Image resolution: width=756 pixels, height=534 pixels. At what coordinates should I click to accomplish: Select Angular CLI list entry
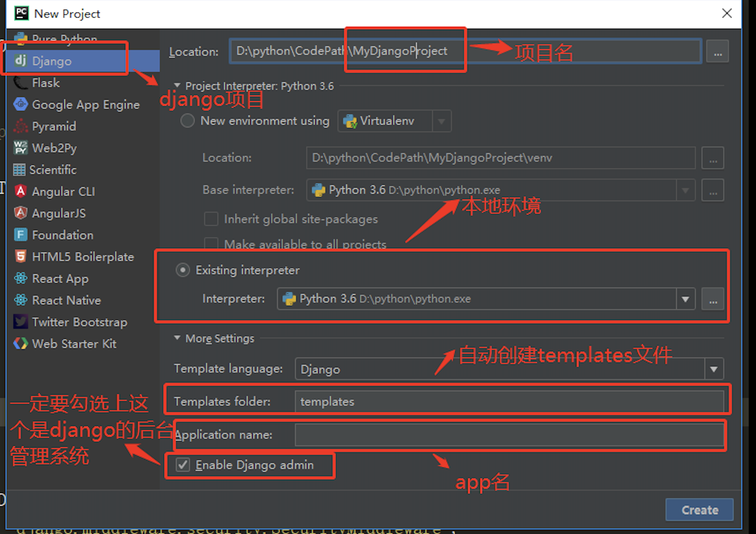coord(83,191)
